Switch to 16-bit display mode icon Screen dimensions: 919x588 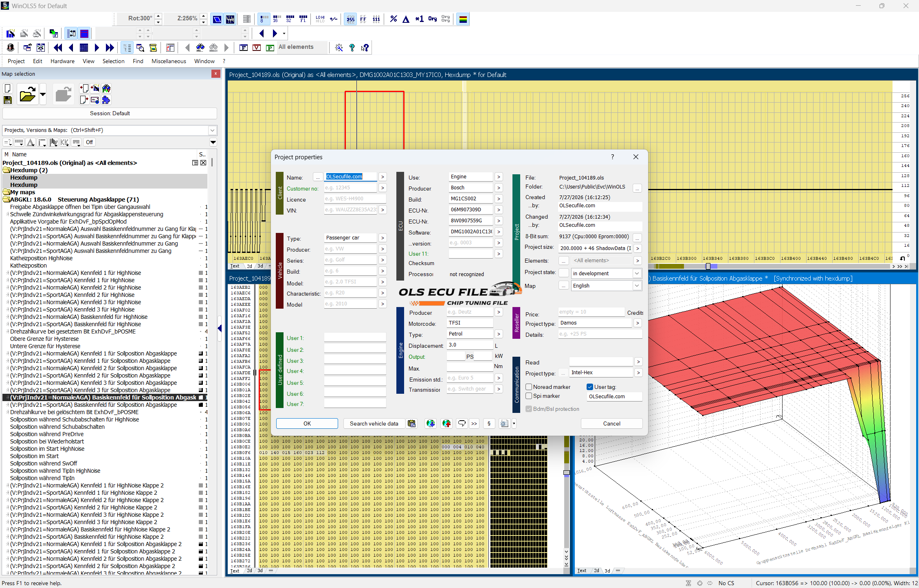(277, 19)
